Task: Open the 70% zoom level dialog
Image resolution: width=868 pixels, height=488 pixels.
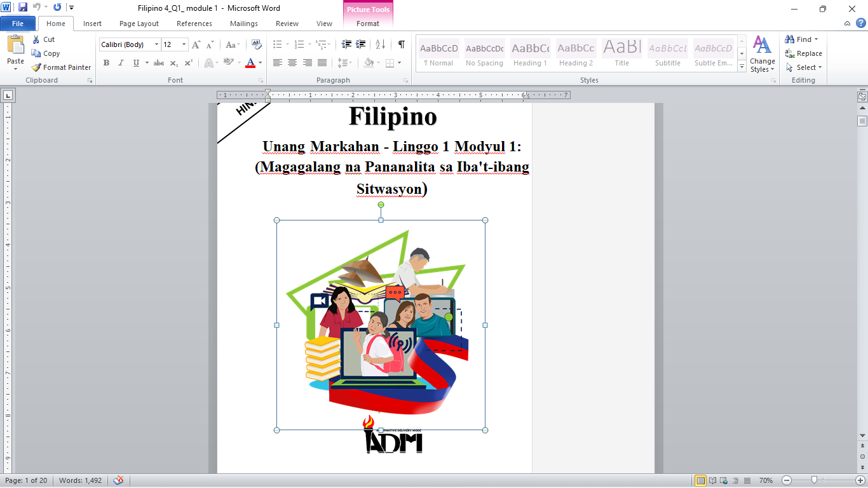Action: coord(766,480)
